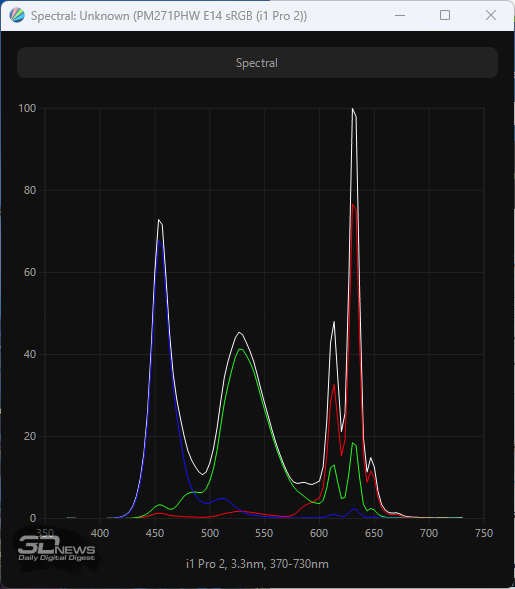Click the green curve's peak near 530nm

coord(240,349)
